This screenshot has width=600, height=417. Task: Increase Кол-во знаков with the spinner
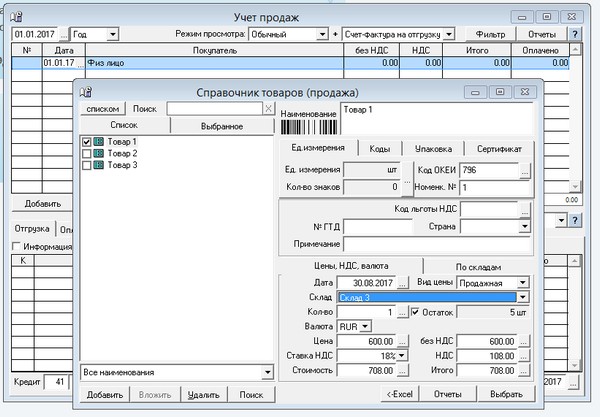pos(406,183)
